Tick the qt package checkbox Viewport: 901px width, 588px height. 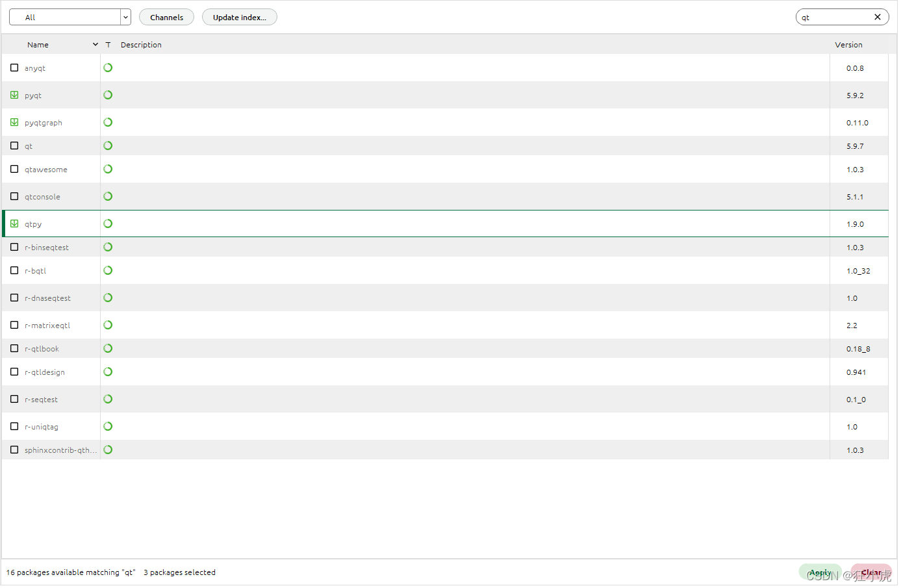tap(14, 146)
